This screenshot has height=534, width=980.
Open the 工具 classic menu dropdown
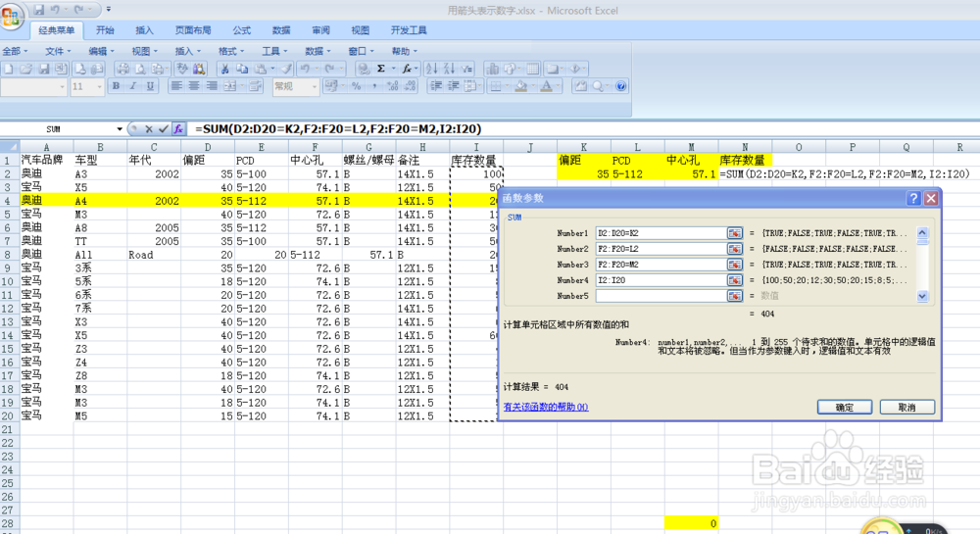click(274, 51)
